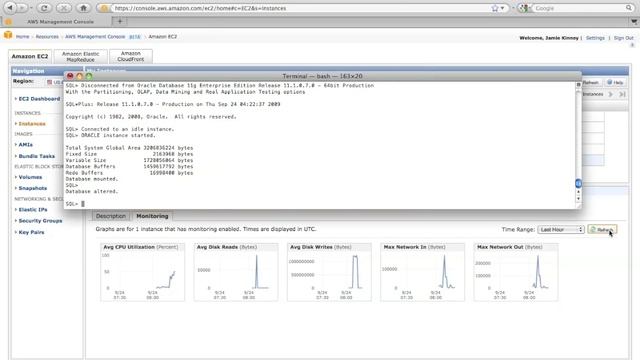Open Bundle Tasks in navigation
Screen dimensions: 640x360
click(36, 156)
